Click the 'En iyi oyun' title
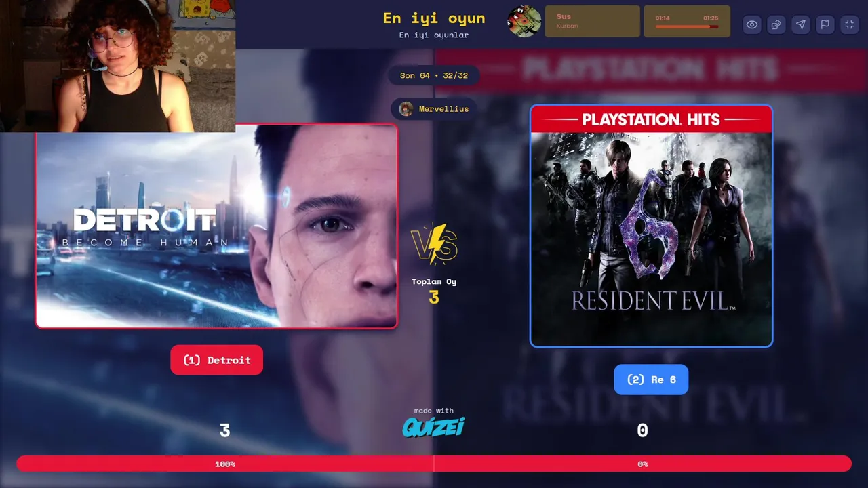 [434, 18]
